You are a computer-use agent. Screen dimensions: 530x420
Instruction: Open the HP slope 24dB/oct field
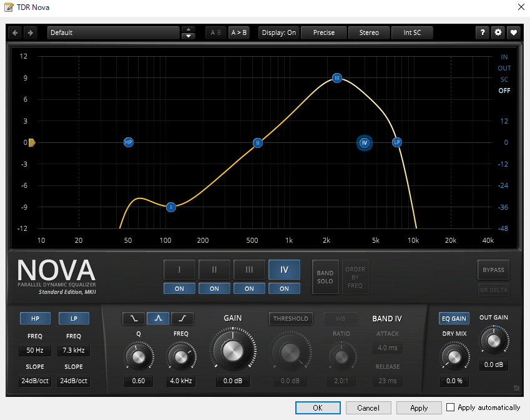(35, 381)
